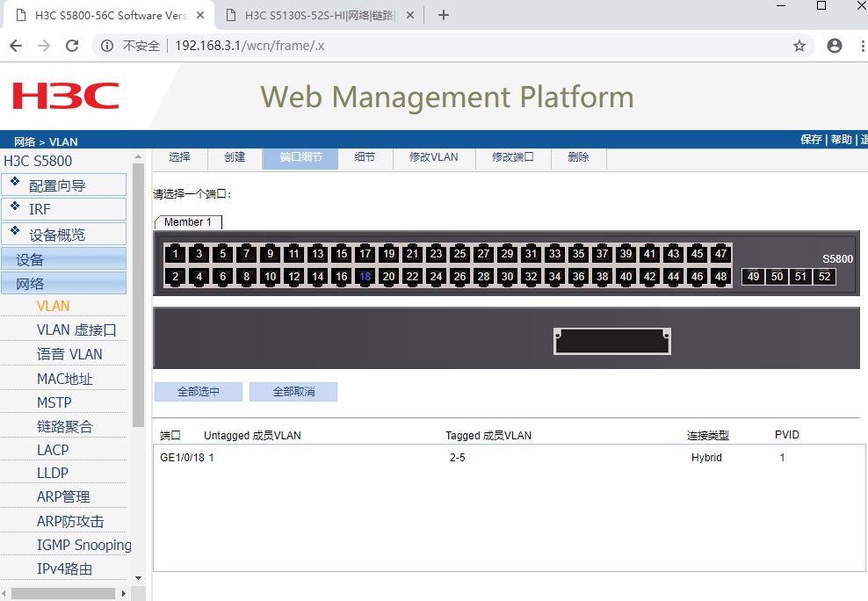Open MSTP in sidebar
868x601 pixels.
point(54,402)
